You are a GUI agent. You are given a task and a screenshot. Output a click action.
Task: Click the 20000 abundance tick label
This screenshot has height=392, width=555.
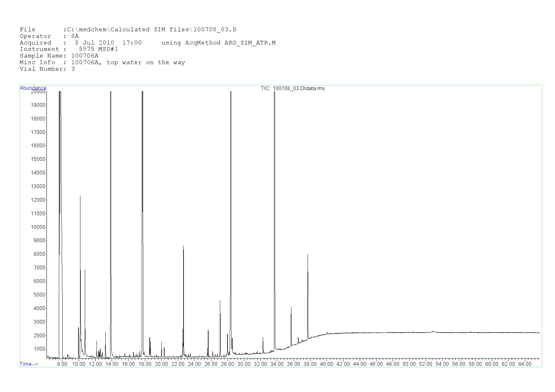(x=38, y=92)
